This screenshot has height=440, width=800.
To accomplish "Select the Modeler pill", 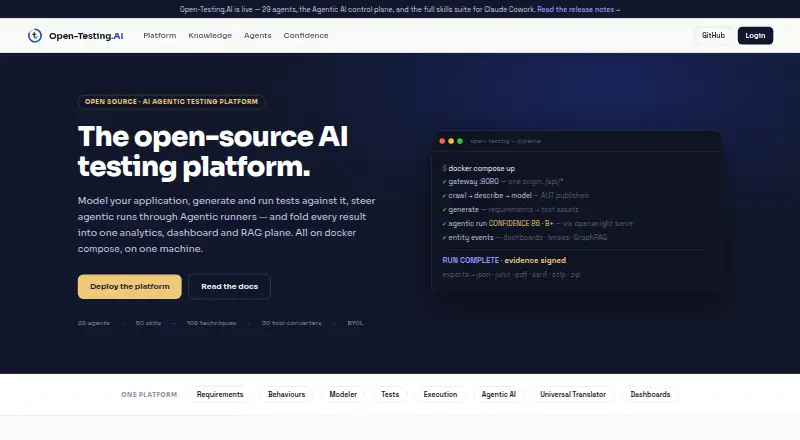I will coord(343,394).
